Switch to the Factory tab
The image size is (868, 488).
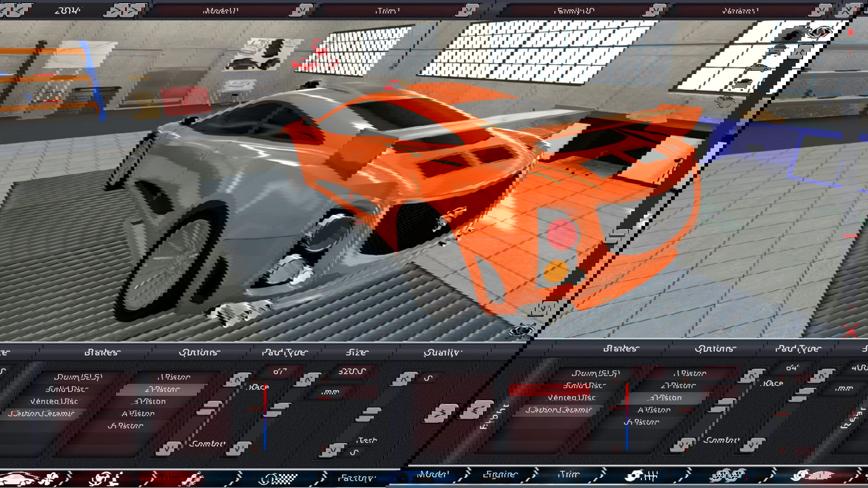click(x=355, y=478)
